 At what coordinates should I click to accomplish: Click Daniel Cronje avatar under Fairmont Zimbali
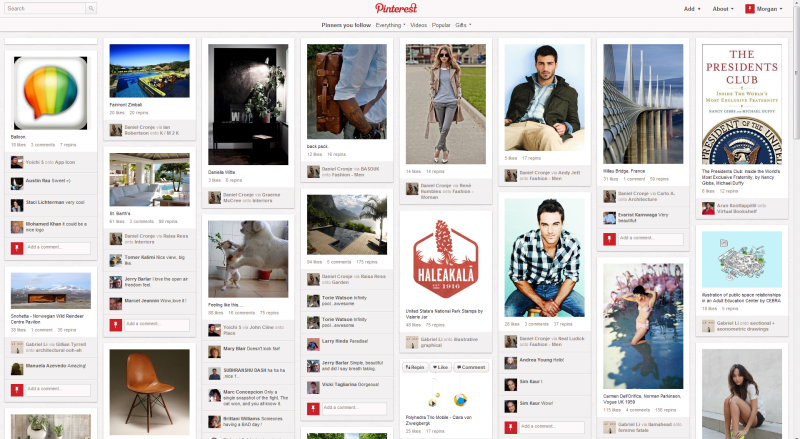point(116,130)
